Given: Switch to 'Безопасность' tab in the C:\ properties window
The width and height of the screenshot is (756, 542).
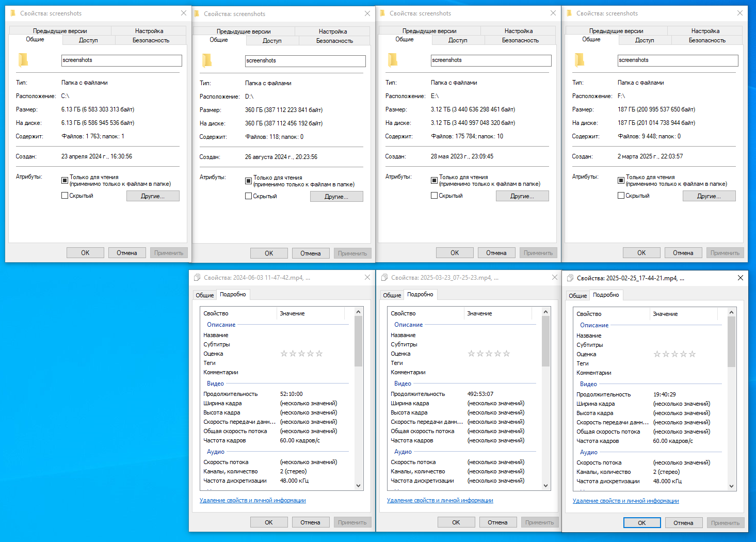Looking at the screenshot, I should click(151, 40).
